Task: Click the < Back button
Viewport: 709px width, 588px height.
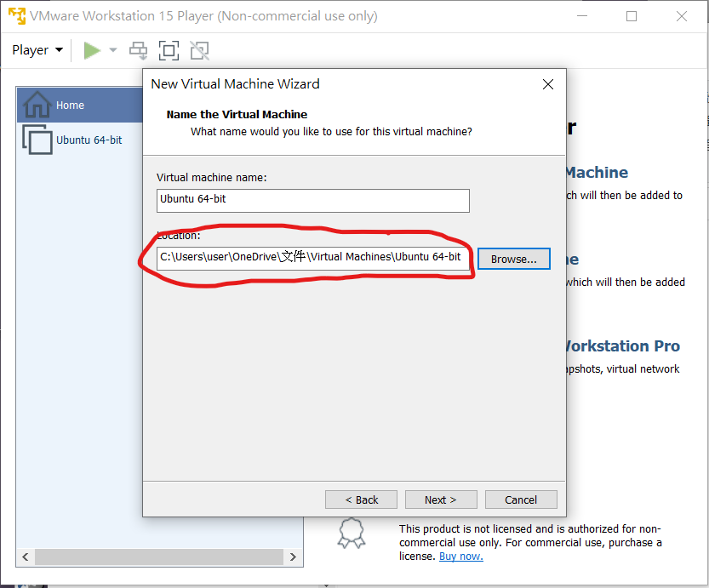Action: point(361,500)
